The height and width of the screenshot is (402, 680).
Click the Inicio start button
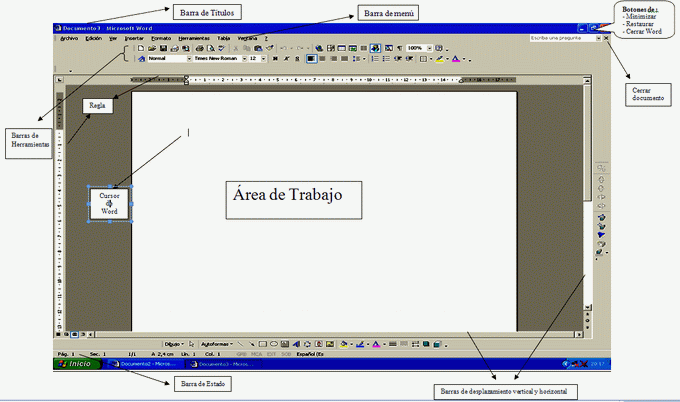78,364
